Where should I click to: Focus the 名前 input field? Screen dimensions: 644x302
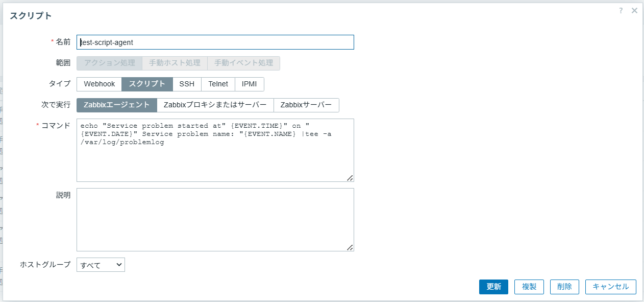215,42
